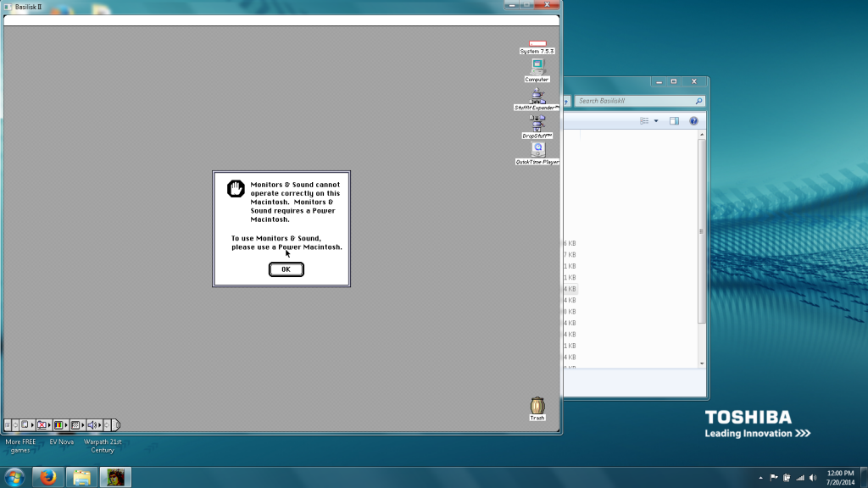Click the Explorer vertical scrollbar thumb

(x=702, y=231)
